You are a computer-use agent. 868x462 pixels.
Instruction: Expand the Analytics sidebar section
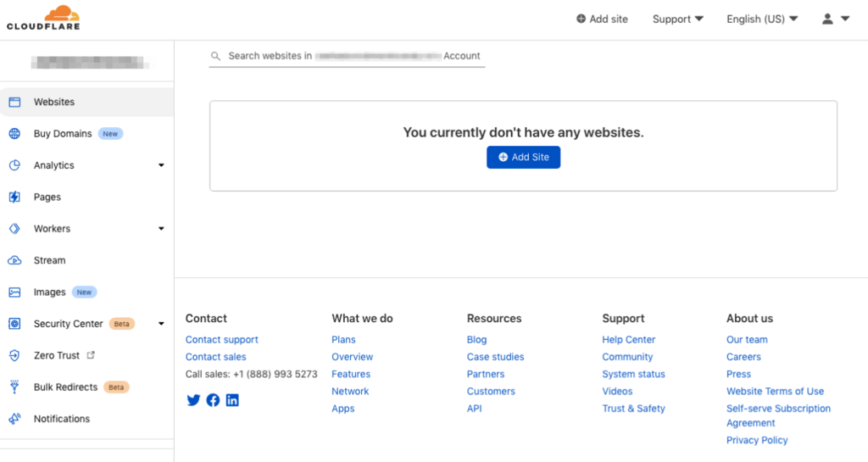pyautogui.click(x=161, y=165)
